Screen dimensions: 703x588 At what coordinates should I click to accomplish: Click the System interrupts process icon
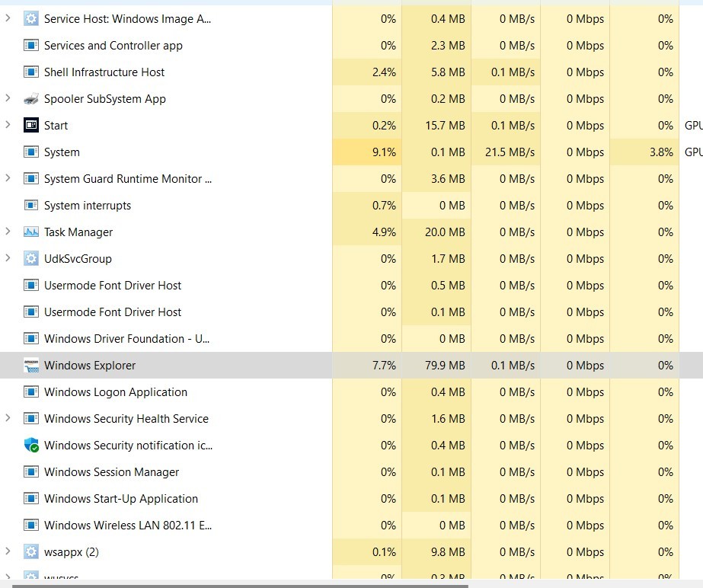tap(31, 206)
